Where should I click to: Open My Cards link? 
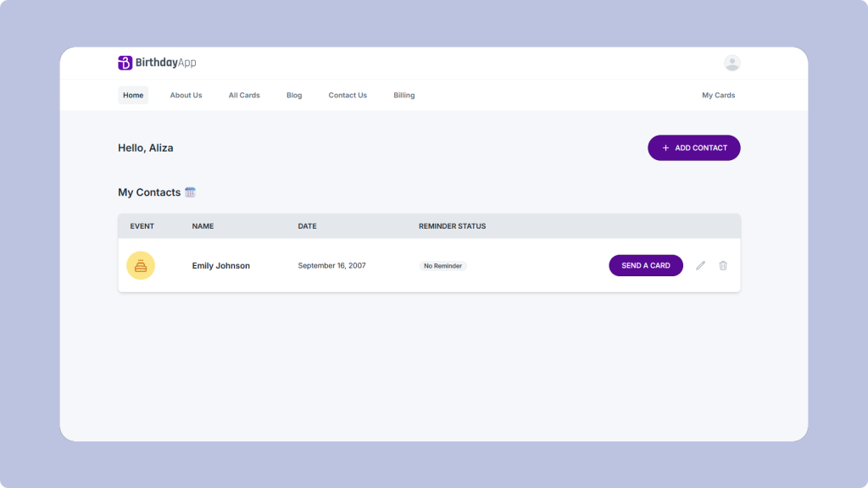[719, 95]
